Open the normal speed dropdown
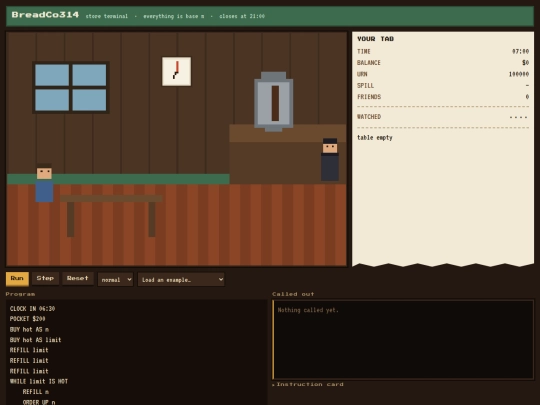The image size is (540, 405). (115, 280)
